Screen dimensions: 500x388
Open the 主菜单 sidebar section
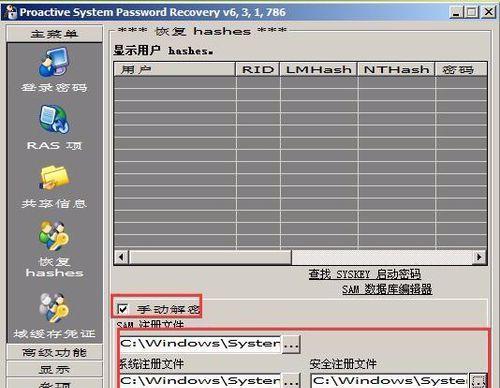pyautogui.click(x=54, y=34)
